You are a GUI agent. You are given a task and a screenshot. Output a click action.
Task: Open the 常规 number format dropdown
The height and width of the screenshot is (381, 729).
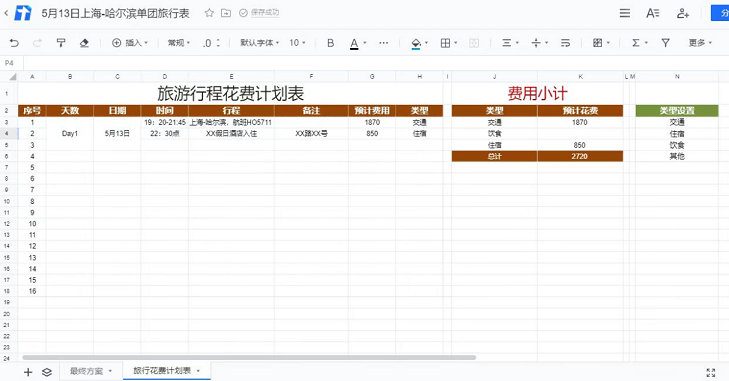tap(179, 43)
